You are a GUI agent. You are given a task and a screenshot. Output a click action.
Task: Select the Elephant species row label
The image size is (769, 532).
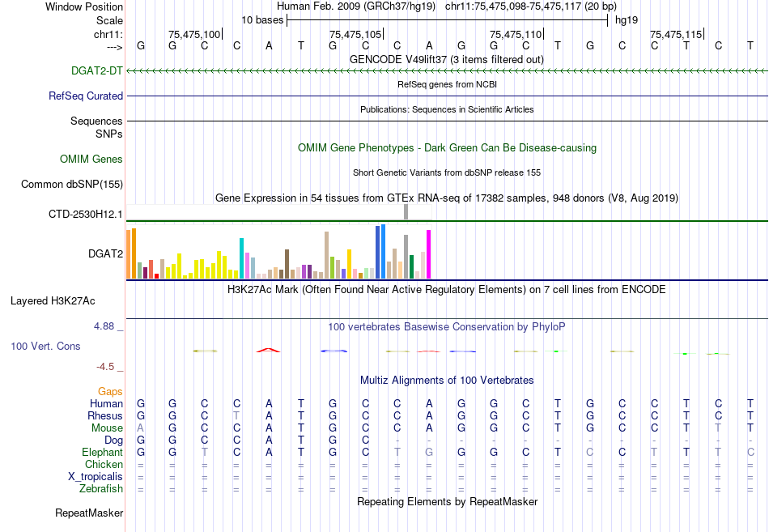pyautogui.click(x=103, y=452)
